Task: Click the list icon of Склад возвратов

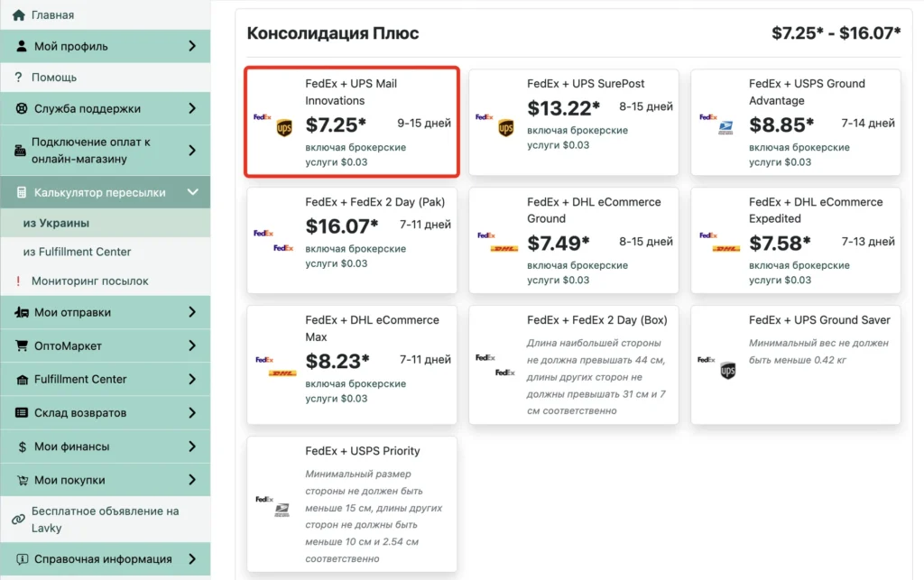Action: click(x=22, y=413)
